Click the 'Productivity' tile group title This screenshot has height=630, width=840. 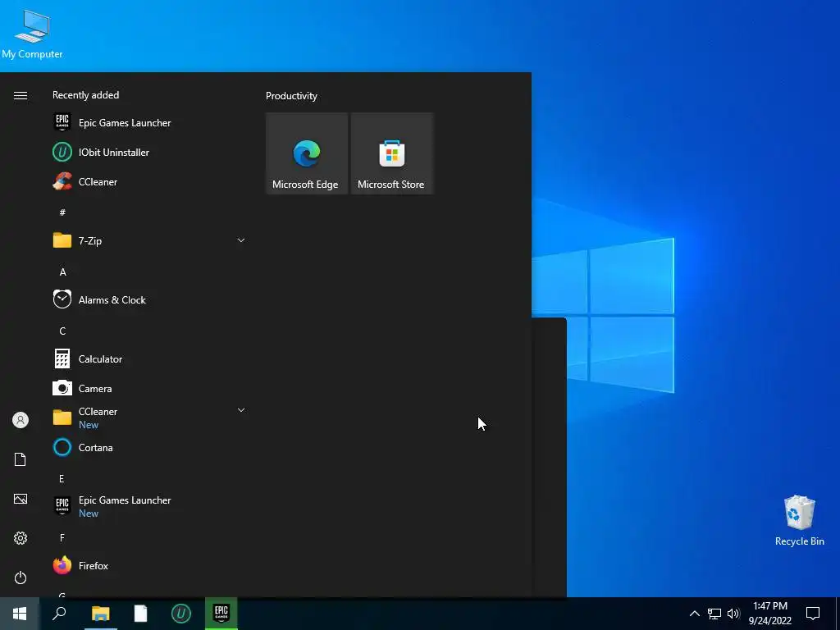[291, 96]
